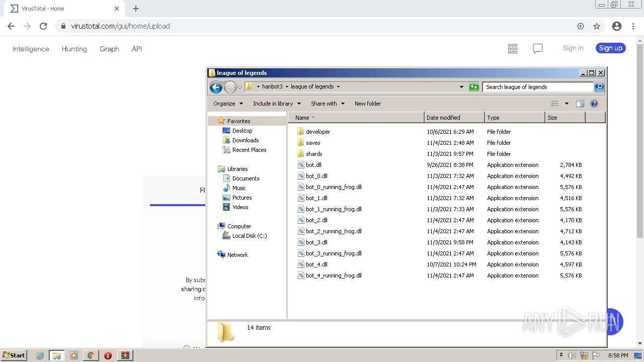The width and height of the screenshot is (644, 362).
Task: Sort by Date modified column
Action: (x=455, y=118)
